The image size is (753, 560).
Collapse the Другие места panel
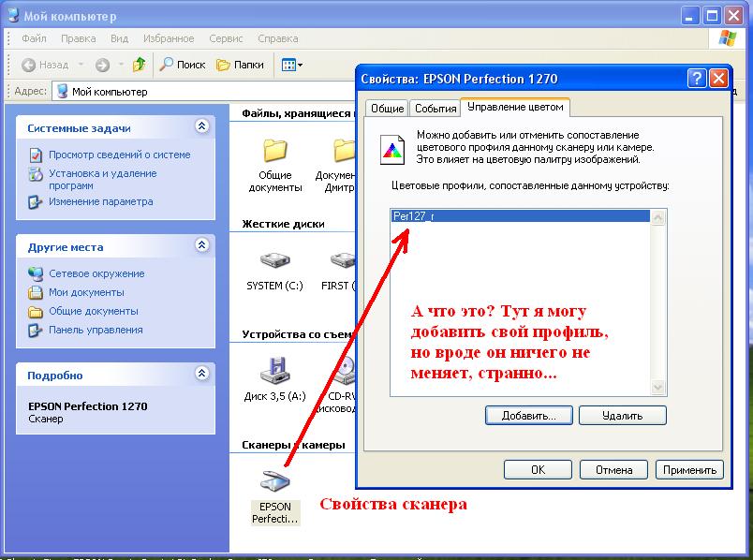click(x=201, y=245)
